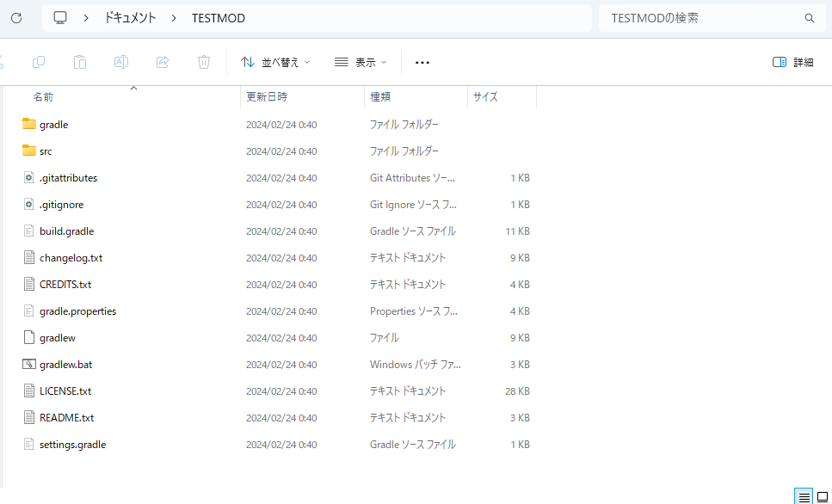Click the gradle.properties file icon
The image size is (832, 504).
click(29, 310)
